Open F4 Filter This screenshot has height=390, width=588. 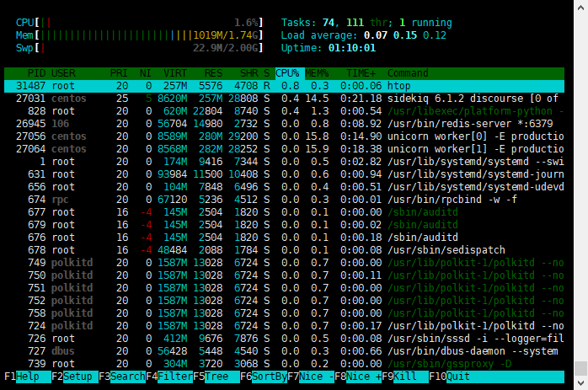tap(169, 377)
